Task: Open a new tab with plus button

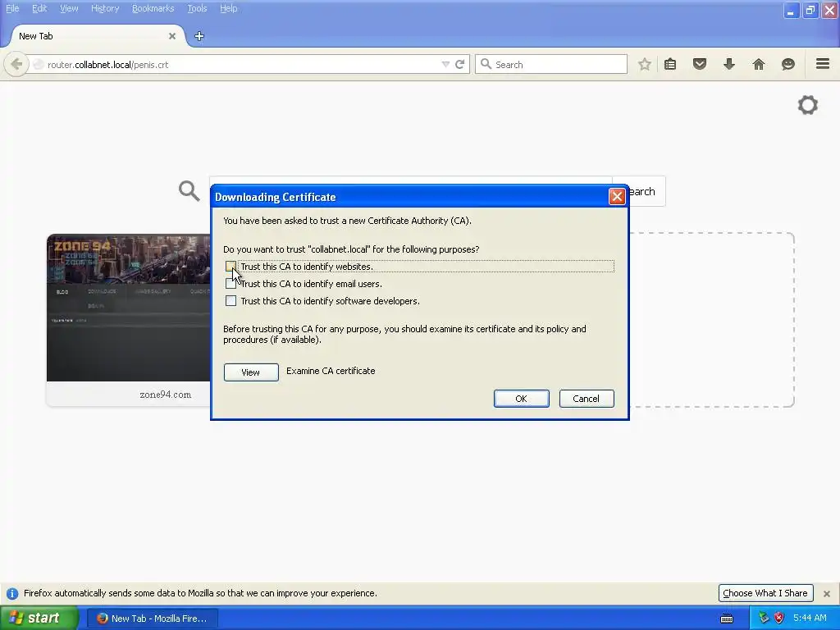Action: [x=199, y=36]
